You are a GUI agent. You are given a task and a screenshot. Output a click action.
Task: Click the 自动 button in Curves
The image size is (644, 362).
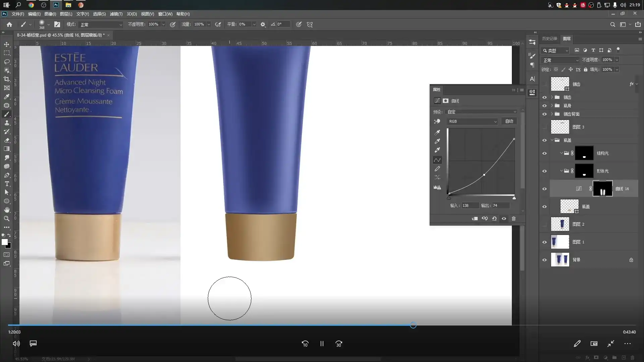(509, 121)
